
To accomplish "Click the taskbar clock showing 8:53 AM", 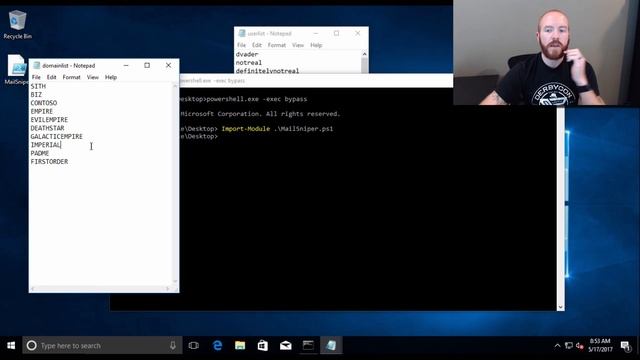I will coord(600,345).
